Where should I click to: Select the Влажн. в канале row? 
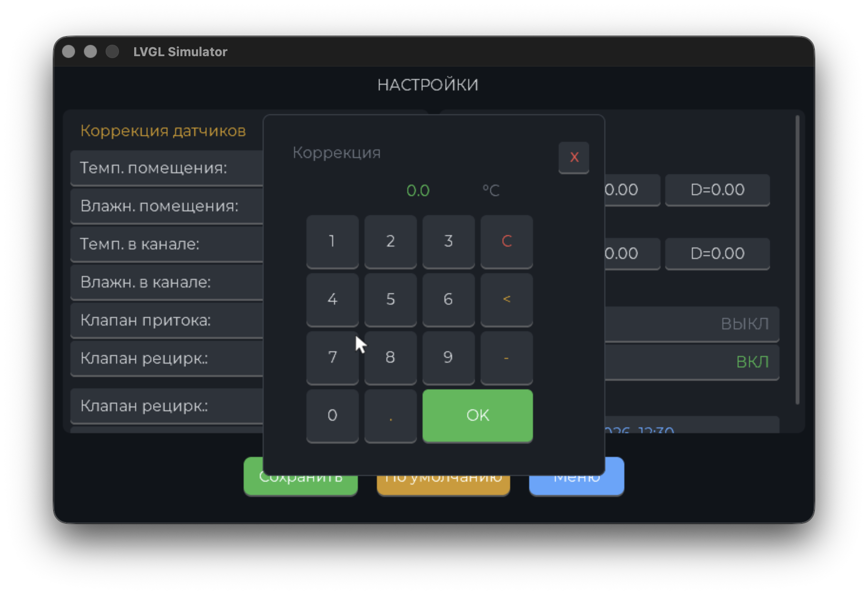167,282
